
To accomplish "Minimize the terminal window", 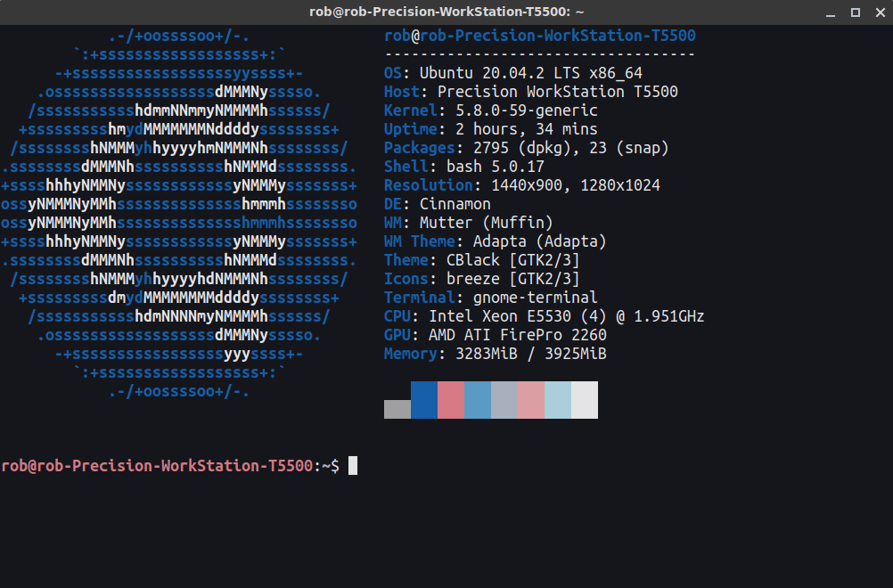I will click(831, 12).
